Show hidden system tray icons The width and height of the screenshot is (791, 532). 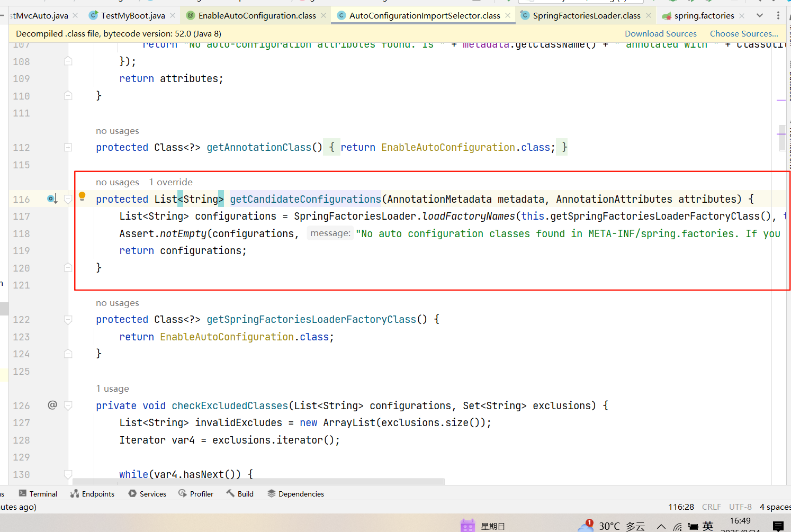tap(661, 526)
